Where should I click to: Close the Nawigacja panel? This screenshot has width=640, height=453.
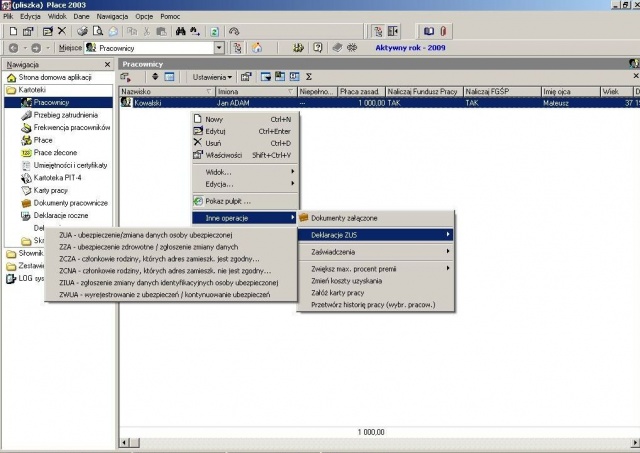point(107,64)
